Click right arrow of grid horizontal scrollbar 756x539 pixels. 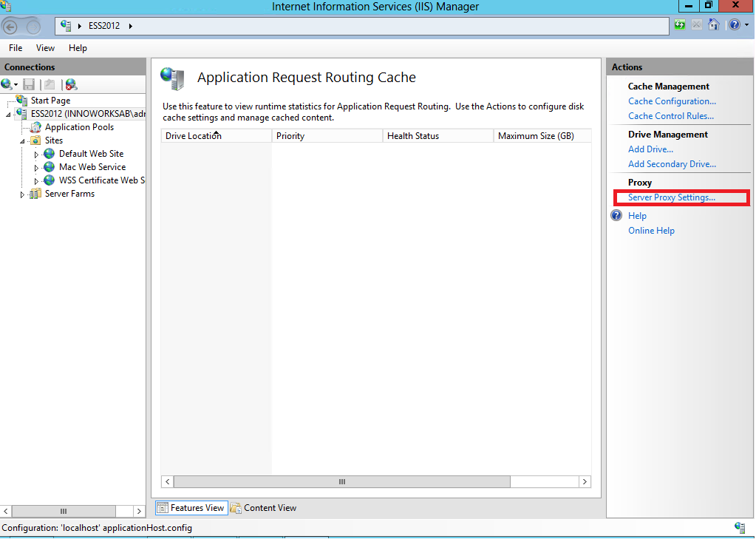pos(585,481)
